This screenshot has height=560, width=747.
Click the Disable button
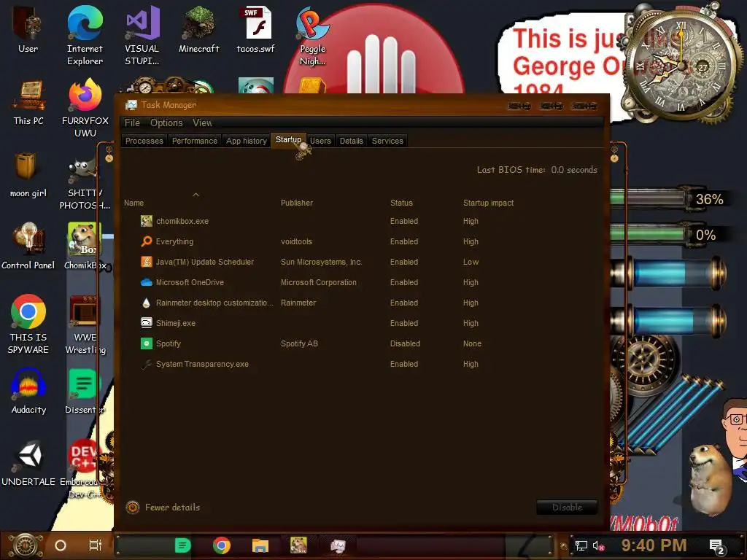pos(567,507)
